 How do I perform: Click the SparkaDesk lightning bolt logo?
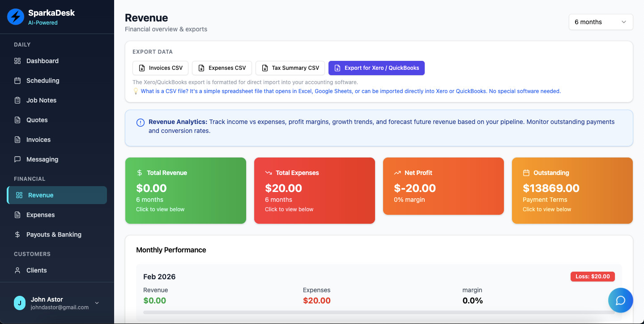(16, 17)
